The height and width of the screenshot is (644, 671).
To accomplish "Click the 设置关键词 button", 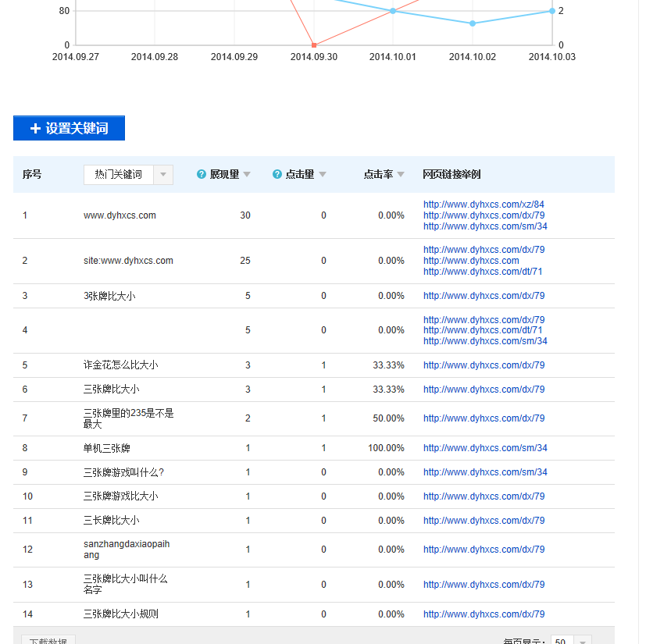I will pos(69,128).
